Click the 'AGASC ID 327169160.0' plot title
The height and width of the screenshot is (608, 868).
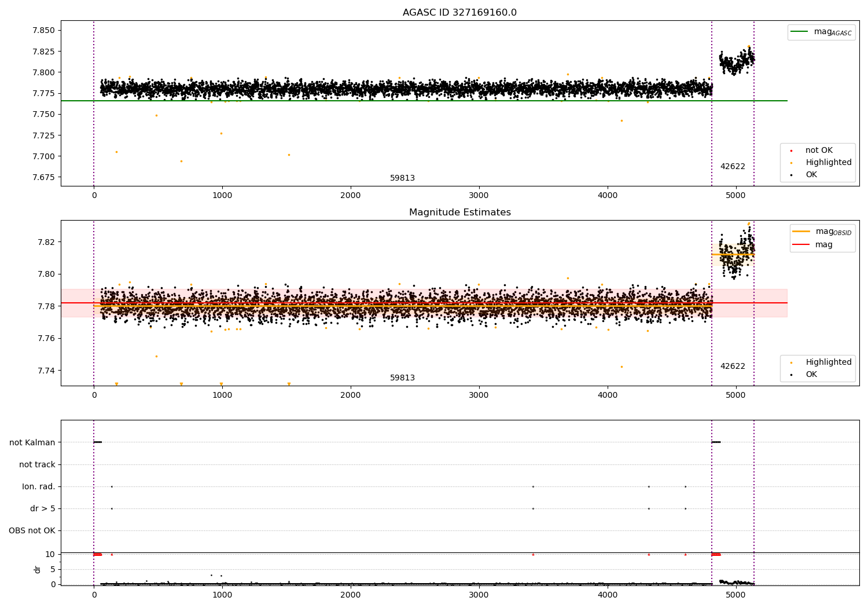(x=459, y=13)
